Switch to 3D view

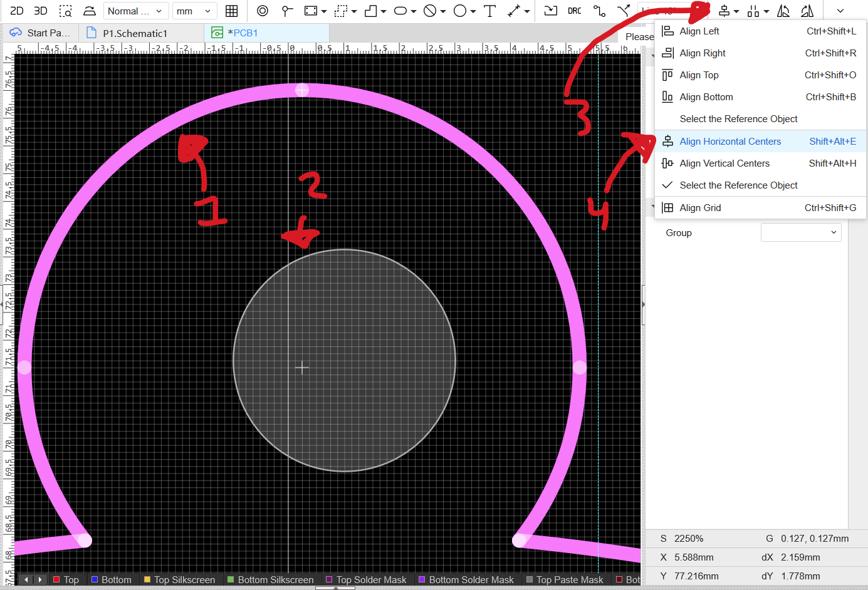click(x=41, y=11)
